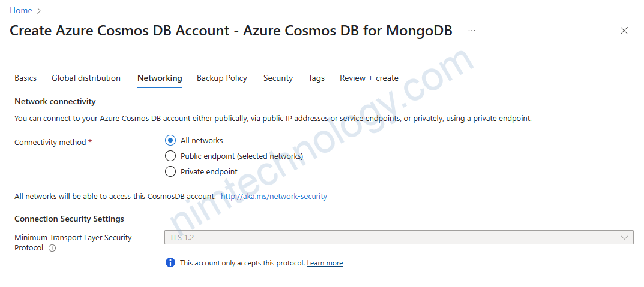Screen dimensions: 644x287
Task: Click the Learn more link
Action: pos(325,263)
